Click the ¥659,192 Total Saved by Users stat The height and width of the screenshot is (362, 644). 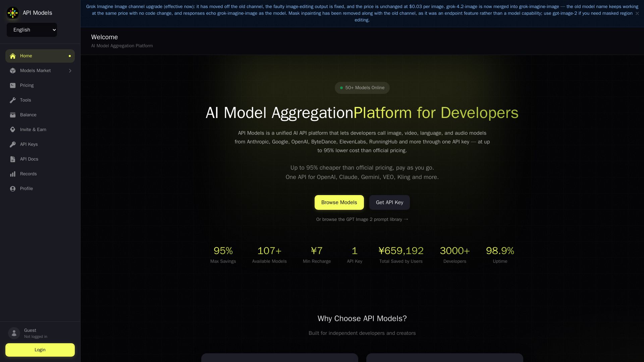click(x=401, y=255)
